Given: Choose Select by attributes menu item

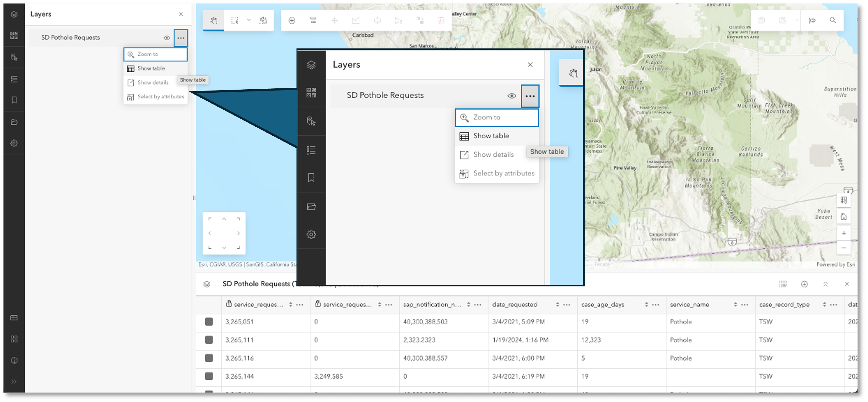Looking at the screenshot, I should click(160, 97).
